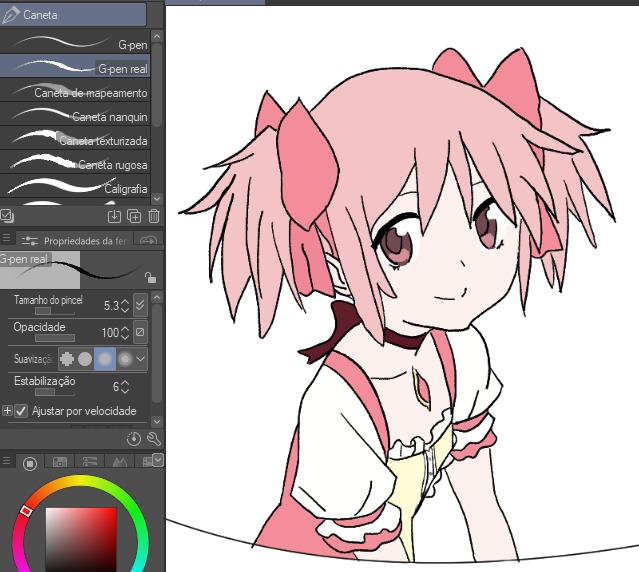Choose the G-pen real brush
This screenshot has width=639, height=572.
coord(75,66)
